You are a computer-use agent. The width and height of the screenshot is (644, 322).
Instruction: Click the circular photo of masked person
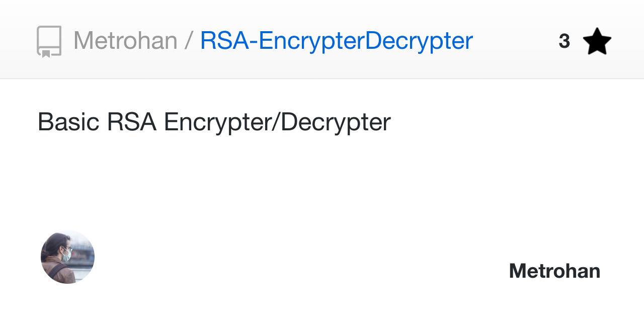pyautogui.click(x=67, y=257)
